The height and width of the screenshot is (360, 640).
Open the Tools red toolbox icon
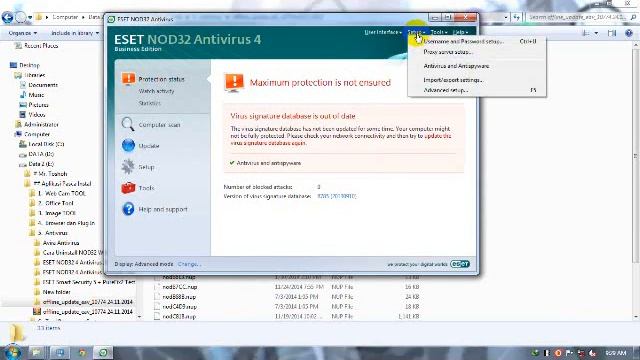click(x=128, y=188)
